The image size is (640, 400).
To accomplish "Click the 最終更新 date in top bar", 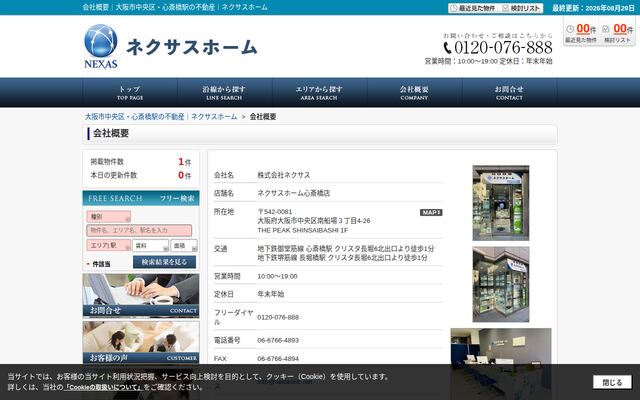I will tap(593, 8).
